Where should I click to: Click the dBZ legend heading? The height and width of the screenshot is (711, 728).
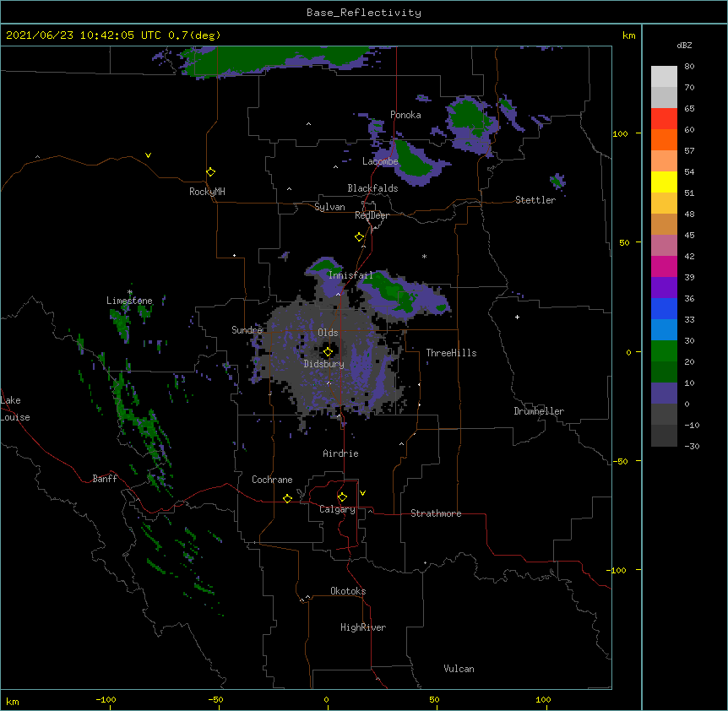684,45
